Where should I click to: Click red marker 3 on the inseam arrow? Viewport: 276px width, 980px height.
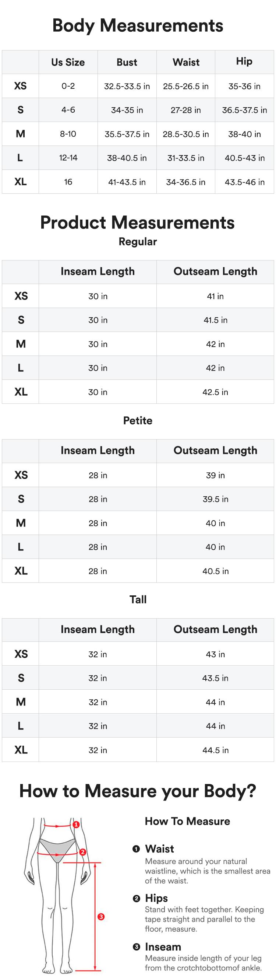click(x=101, y=917)
